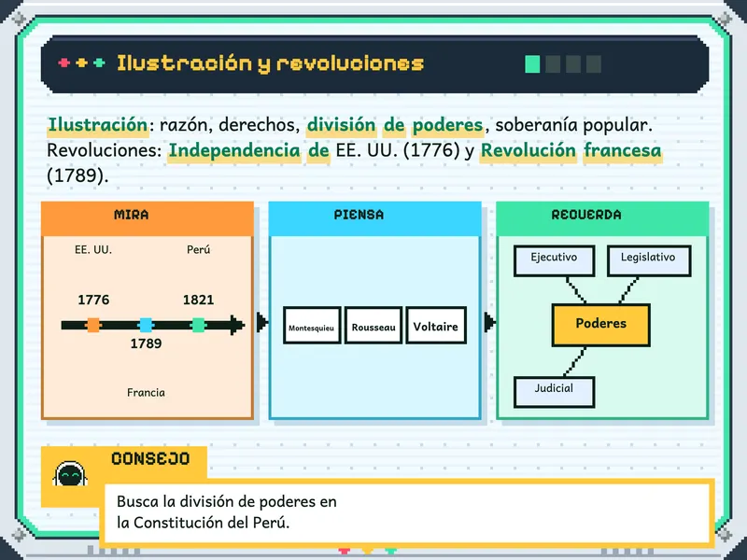This screenshot has height=560, width=747.
Task: Select the Montesquieu box
Action: point(312,325)
